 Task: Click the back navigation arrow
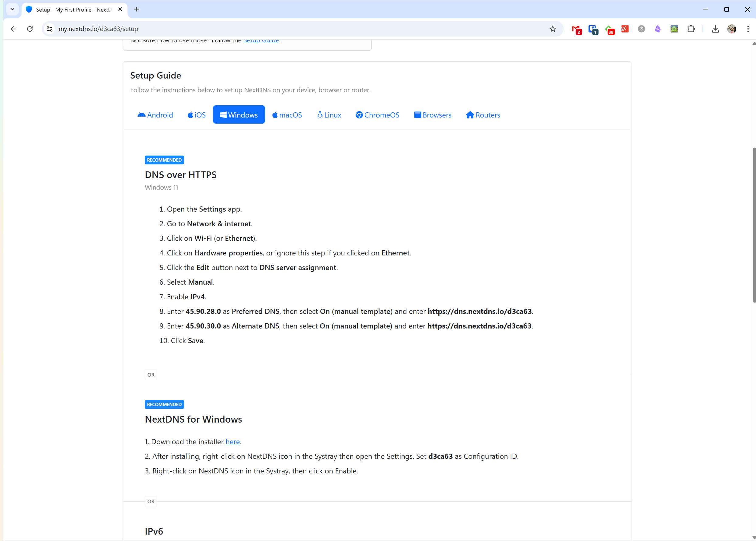point(13,29)
